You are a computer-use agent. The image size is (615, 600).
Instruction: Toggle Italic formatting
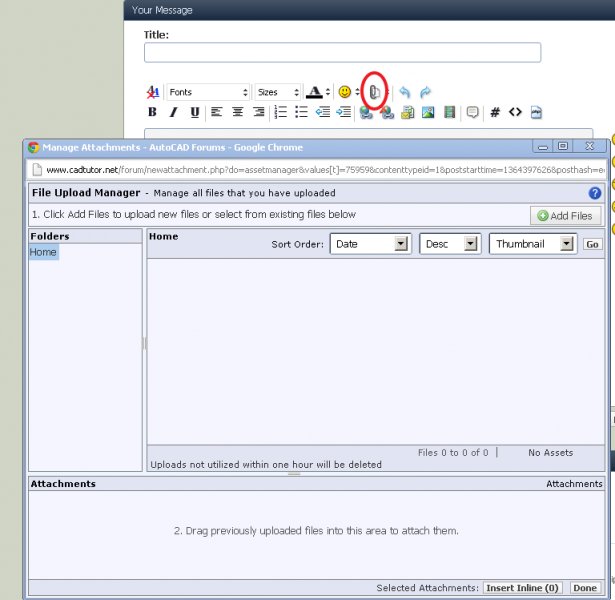173,112
